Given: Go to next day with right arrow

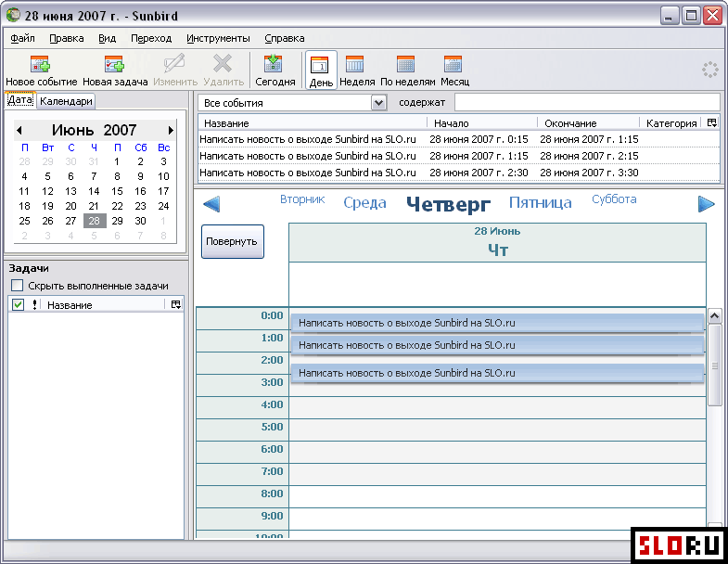Looking at the screenshot, I should (x=706, y=204).
